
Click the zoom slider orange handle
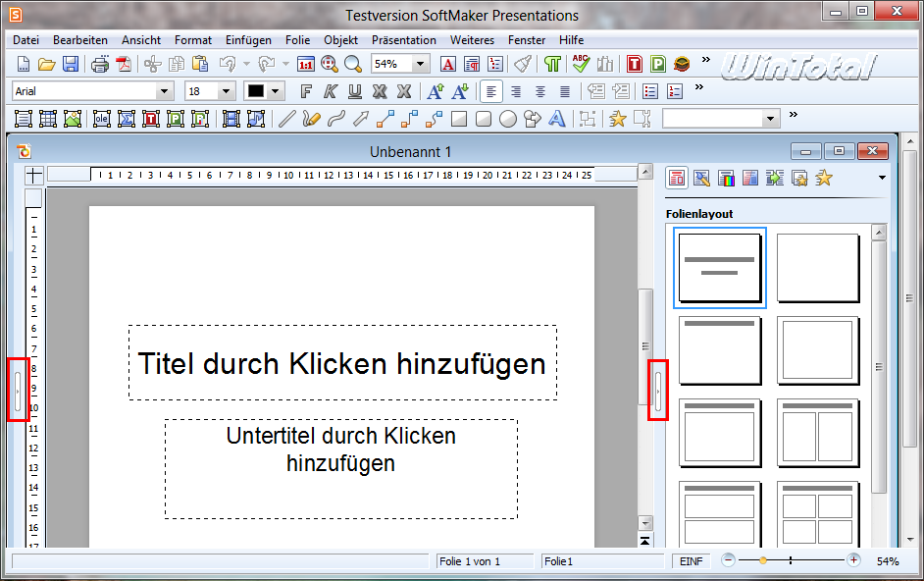tap(763, 560)
